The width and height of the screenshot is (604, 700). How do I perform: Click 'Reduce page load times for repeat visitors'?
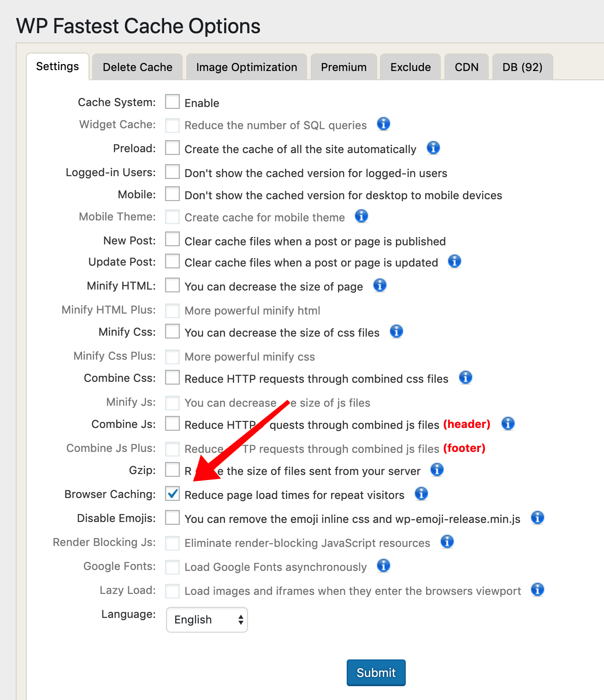click(294, 495)
